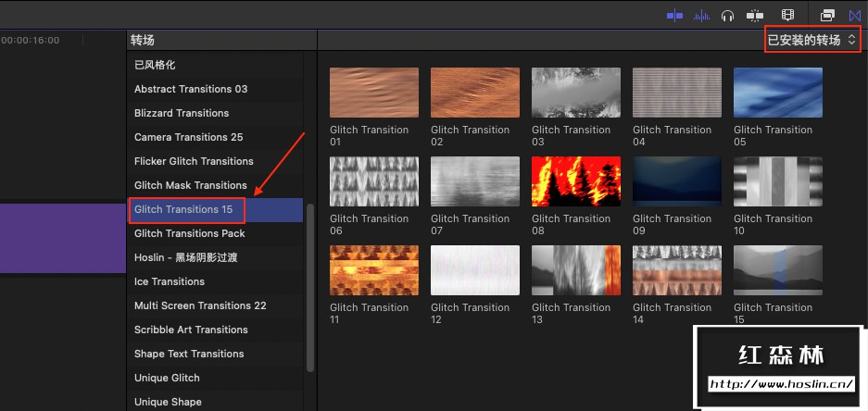
Task: Select Glitch Transition 02 thumbnail
Action: coord(475,93)
